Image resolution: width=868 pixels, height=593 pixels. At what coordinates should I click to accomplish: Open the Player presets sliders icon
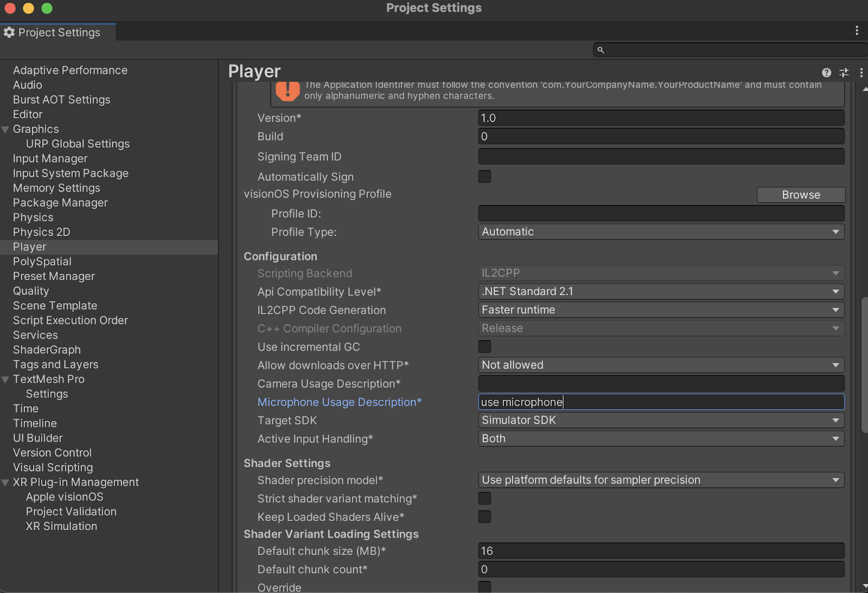844,72
